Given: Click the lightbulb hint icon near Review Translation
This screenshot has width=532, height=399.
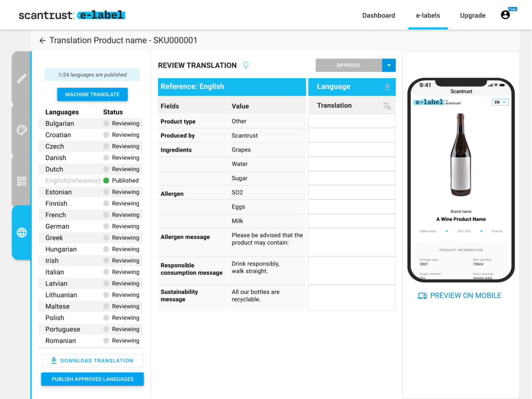Looking at the screenshot, I should click(246, 65).
